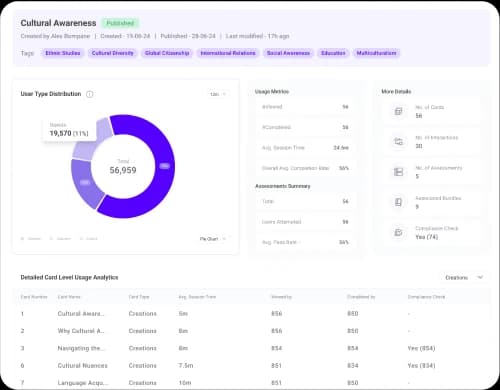The image size is (500, 390).
Task: Click the Card Type column header
Action: (139, 297)
